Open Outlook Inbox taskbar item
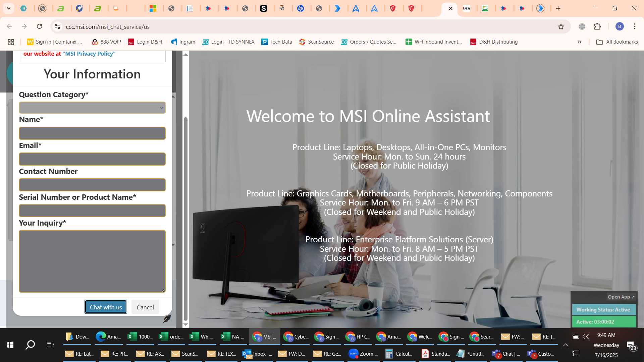 click(257, 354)
